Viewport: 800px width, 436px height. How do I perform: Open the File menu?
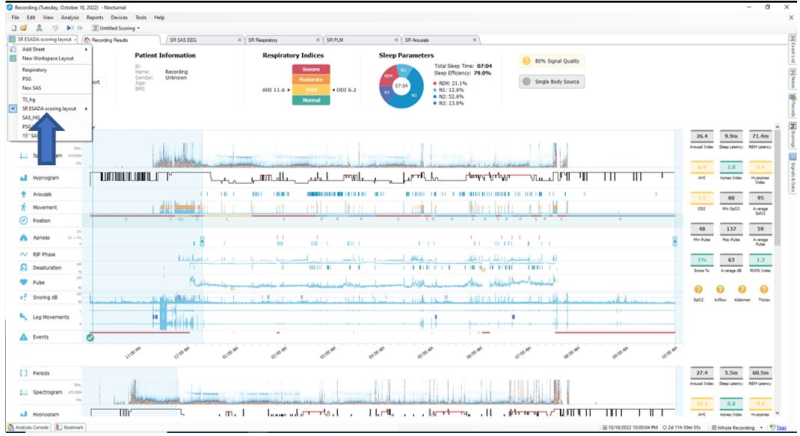click(x=15, y=17)
